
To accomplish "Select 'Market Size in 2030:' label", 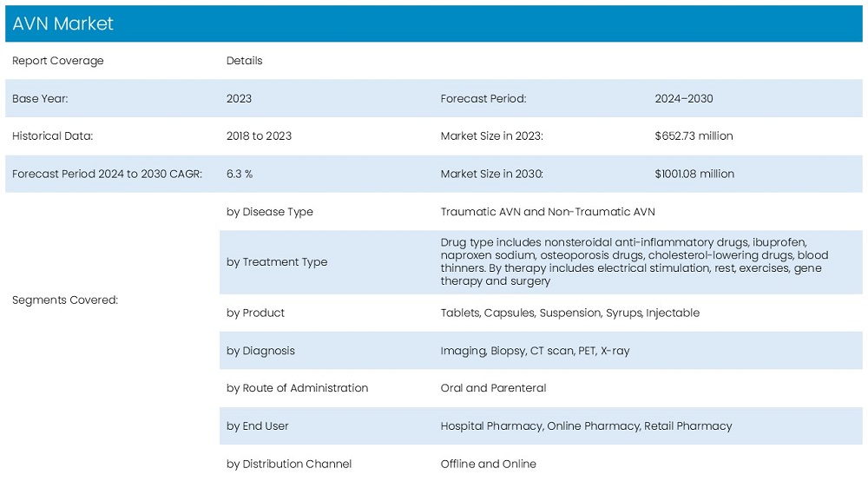I will click(x=491, y=174).
